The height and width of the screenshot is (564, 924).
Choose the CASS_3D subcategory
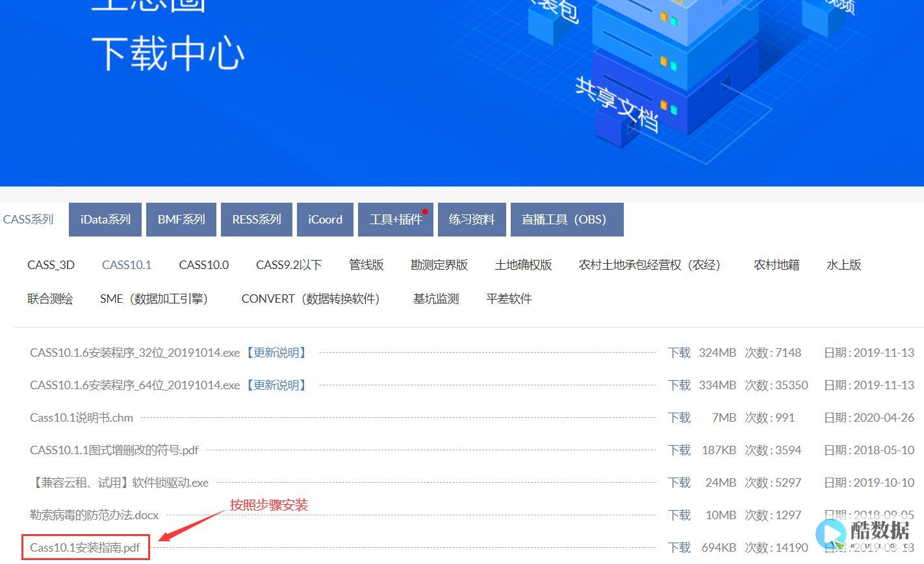point(51,265)
